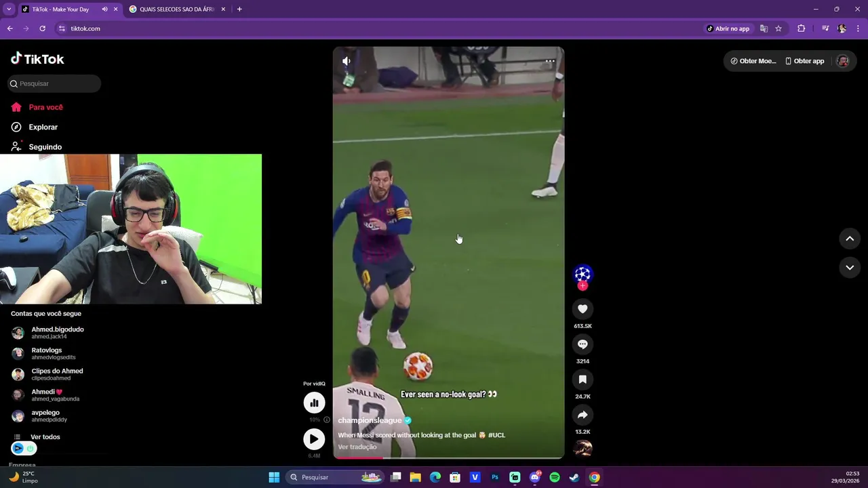Open the Windows Start menu
The height and width of the screenshot is (488, 868).
pyautogui.click(x=274, y=477)
